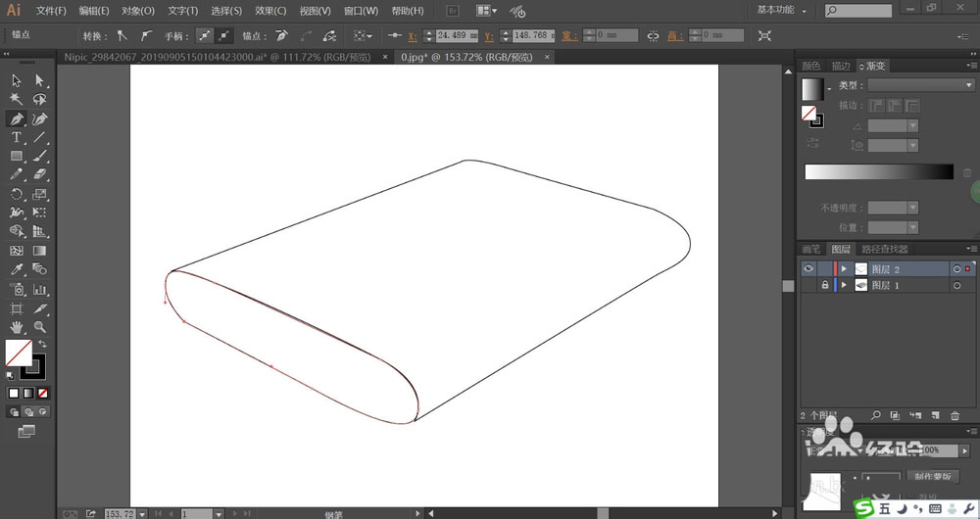The image size is (980, 519).
Task: Select the Selection (black arrow) tool
Action: pyautogui.click(x=17, y=80)
